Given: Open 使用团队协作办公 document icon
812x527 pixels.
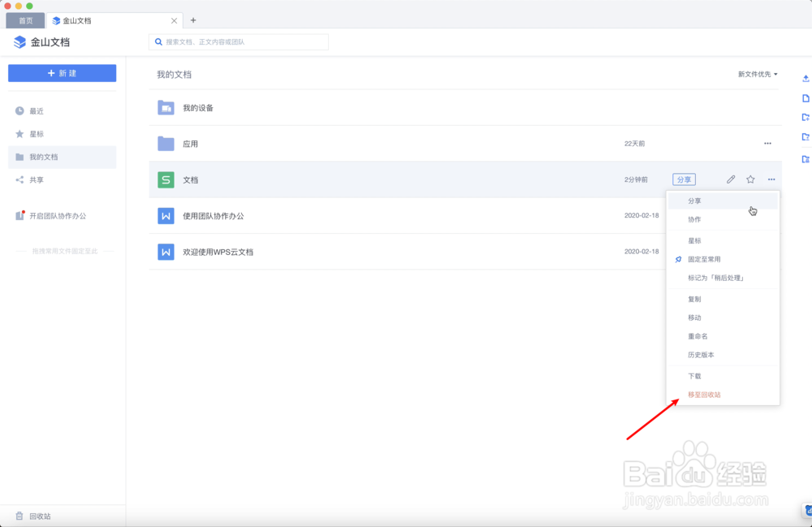Looking at the screenshot, I should point(166,216).
